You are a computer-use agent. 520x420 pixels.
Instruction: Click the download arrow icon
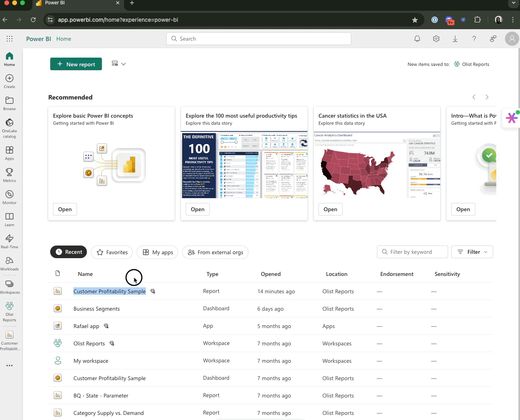[x=455, y=39]
